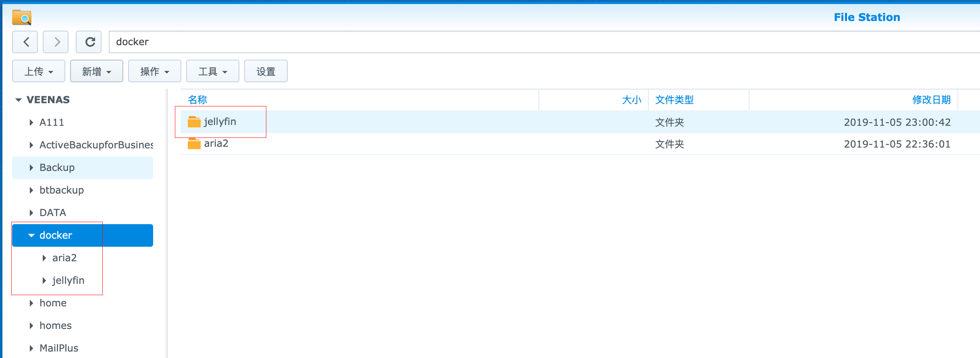The width and height of the screenshot is (980, 358).
Task: Click the 设置 settings button
Action: point(266,71)
